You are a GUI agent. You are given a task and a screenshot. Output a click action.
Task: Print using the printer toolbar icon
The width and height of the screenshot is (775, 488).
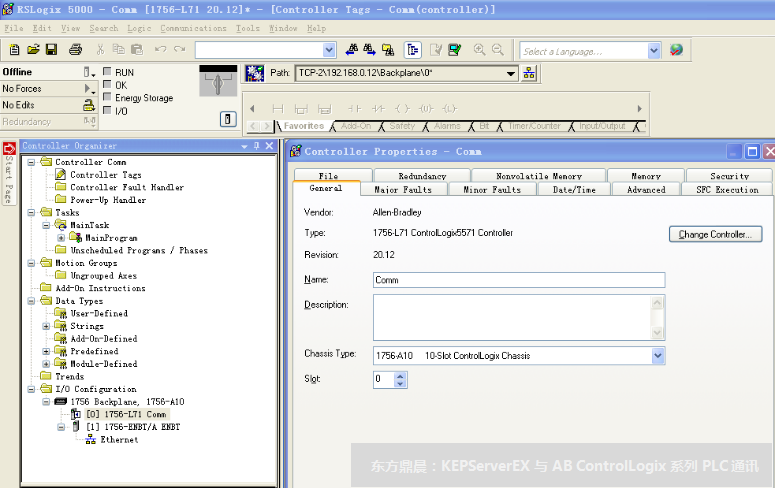(x=76, y=49)
